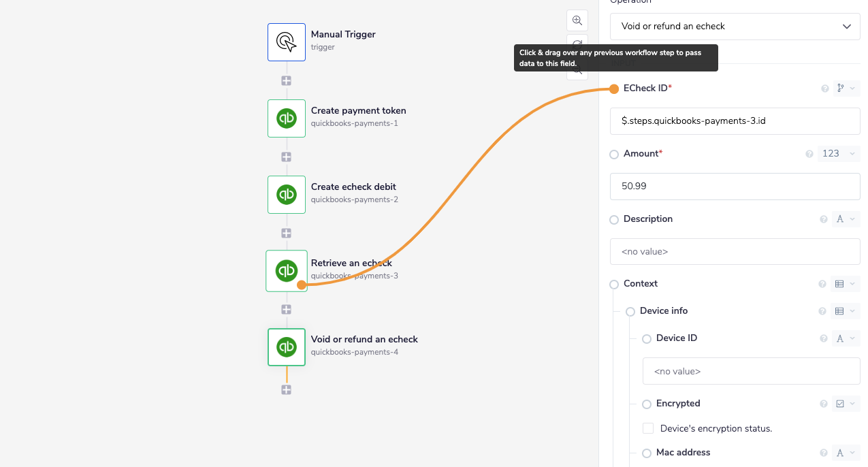This screenshot has height=467, width=868.
Task: Select the radio button next to Description
Action: (614, 219)
